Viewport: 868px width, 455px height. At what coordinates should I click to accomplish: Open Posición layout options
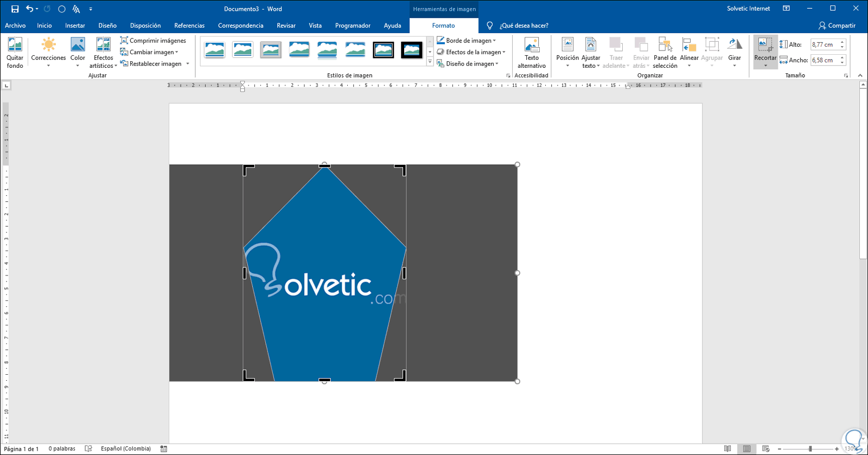[567, 53]
